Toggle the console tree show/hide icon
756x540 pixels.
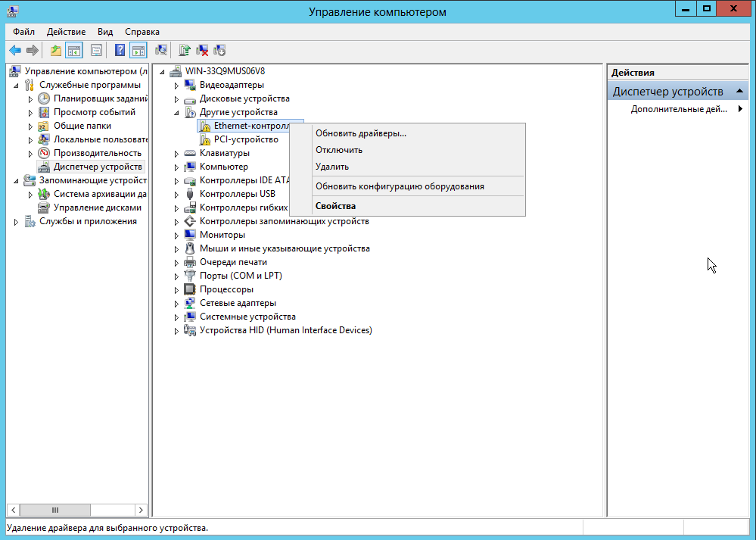74,51
